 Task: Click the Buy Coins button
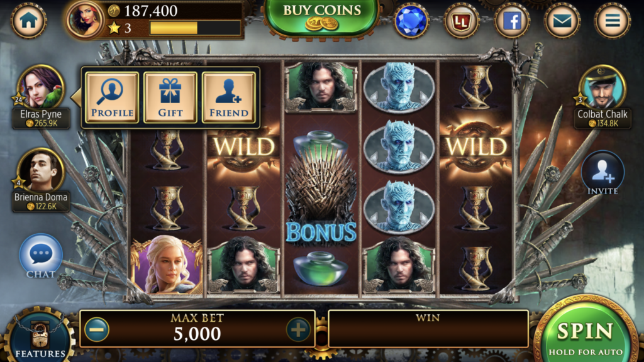(321, 18)
